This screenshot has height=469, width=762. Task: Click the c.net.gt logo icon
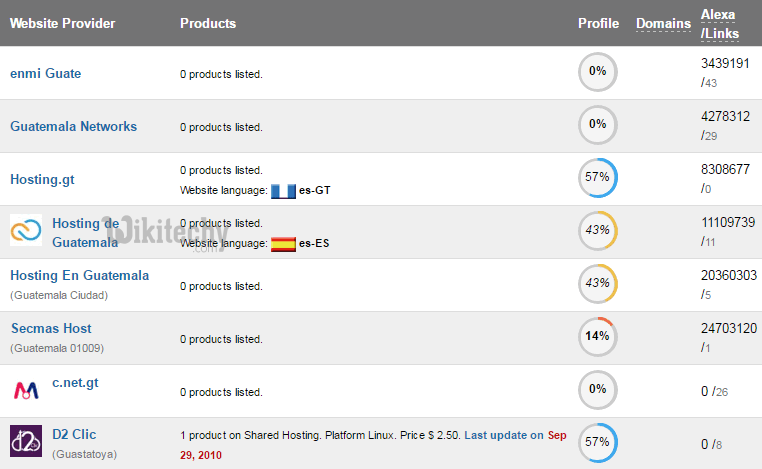[x=25, y=389]
